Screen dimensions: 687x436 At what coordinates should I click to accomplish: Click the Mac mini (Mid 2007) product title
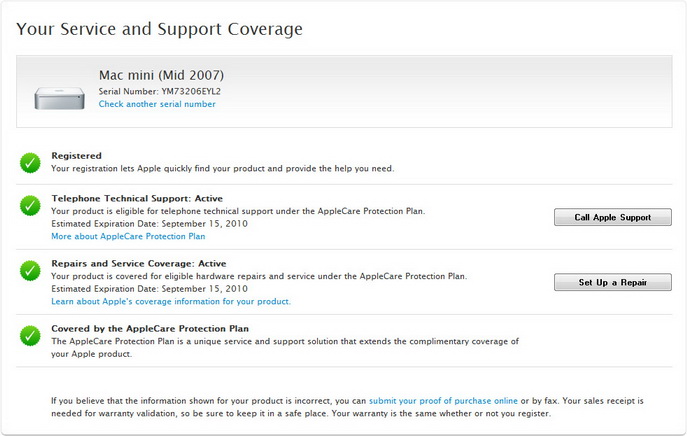161,75
